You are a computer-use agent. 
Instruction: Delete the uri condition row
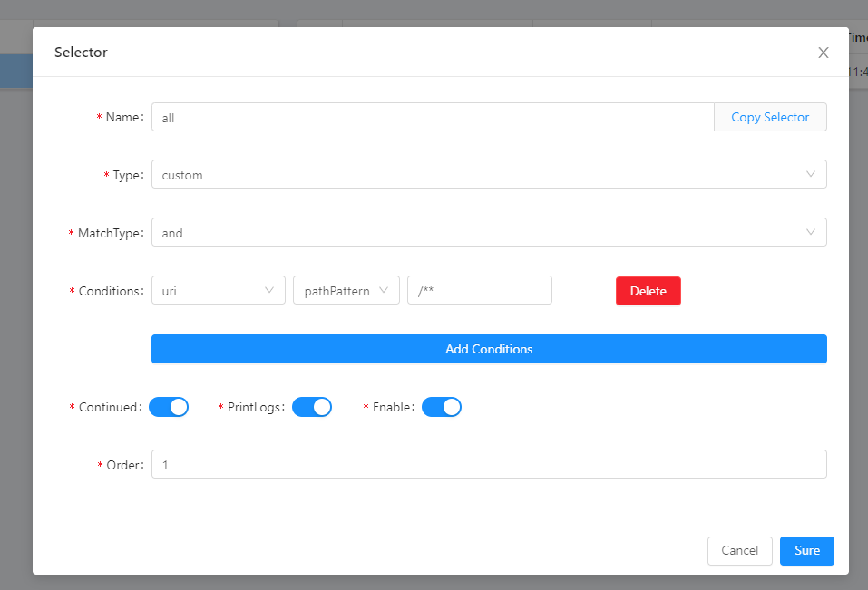(x=649, y=291)
